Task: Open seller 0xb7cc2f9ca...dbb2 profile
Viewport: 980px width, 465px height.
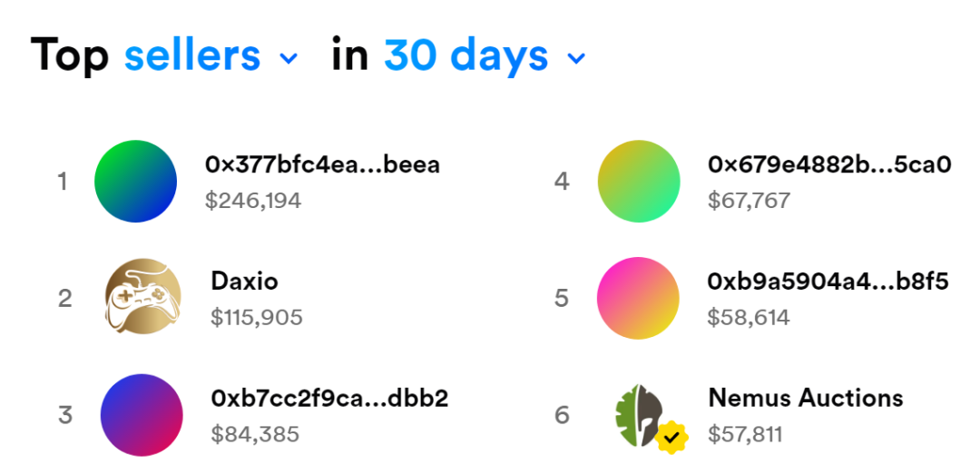Action: click(x=329, y=398)
